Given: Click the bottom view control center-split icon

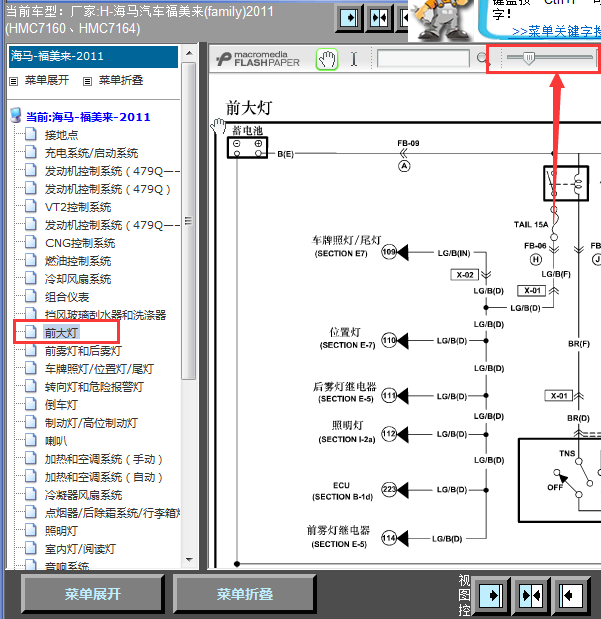Looking at the screenshot, I should [531, 595].
